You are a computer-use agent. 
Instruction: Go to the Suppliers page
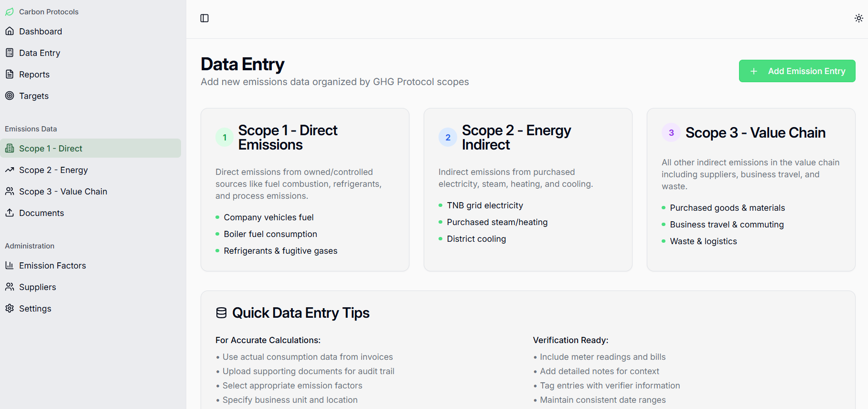pyautogui.click(x=37, y=287)
